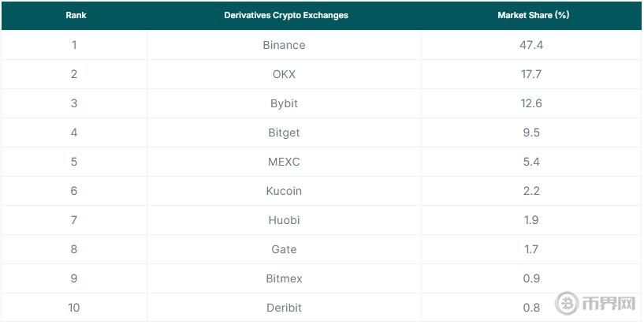Click the Market Share (%) header
Viewport: 644px width, 325px height.
pos(533,15)
